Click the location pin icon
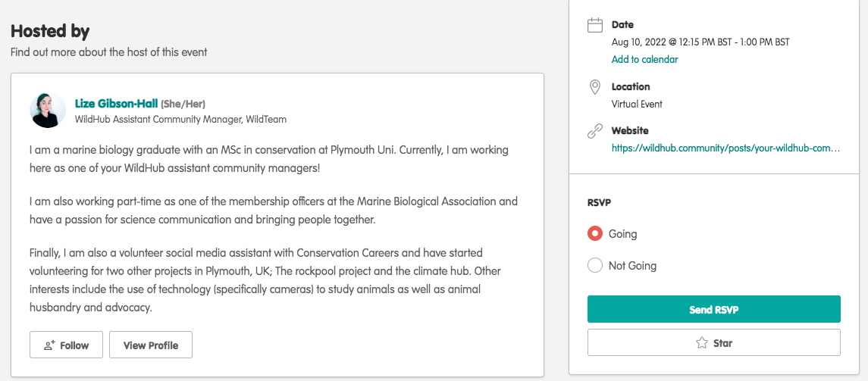868x381 pixels. coord(595,87)
